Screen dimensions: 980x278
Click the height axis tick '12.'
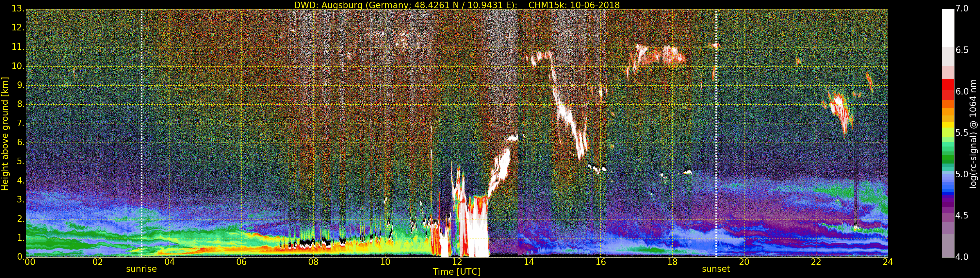[x=18, y=28]
